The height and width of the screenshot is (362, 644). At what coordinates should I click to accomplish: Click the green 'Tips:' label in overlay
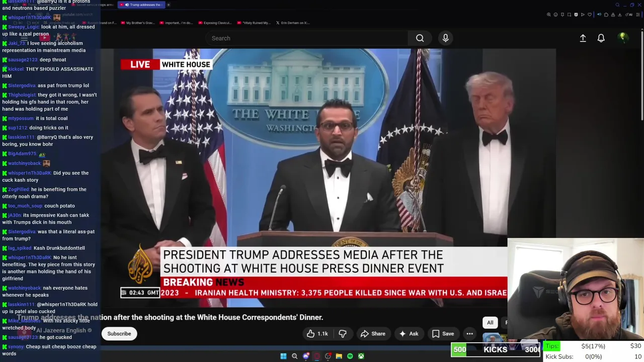(x=552, y=346)
